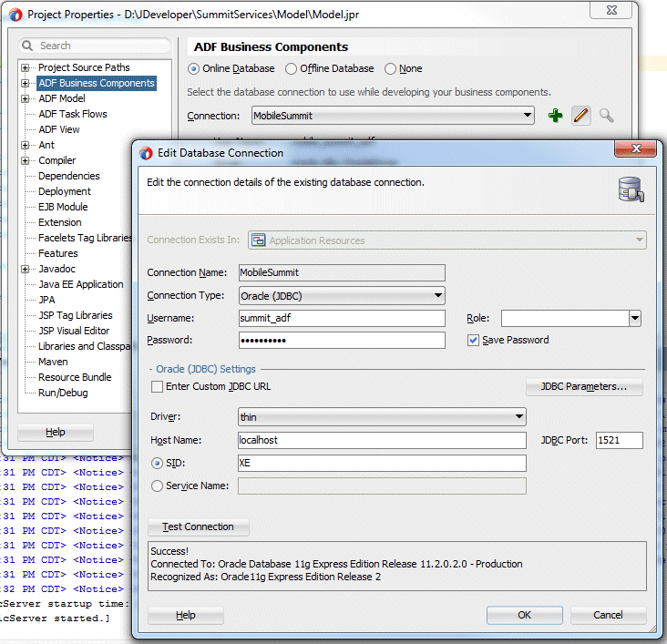This screenshot has height=644, width=667.
Task: Open the Connection dropdown showing MobileSummit
Action: click(x=393, y=116)
